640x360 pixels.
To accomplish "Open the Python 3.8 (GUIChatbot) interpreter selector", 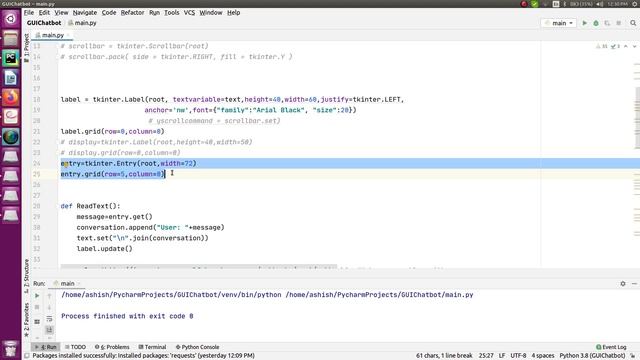I will coord(592,356).
